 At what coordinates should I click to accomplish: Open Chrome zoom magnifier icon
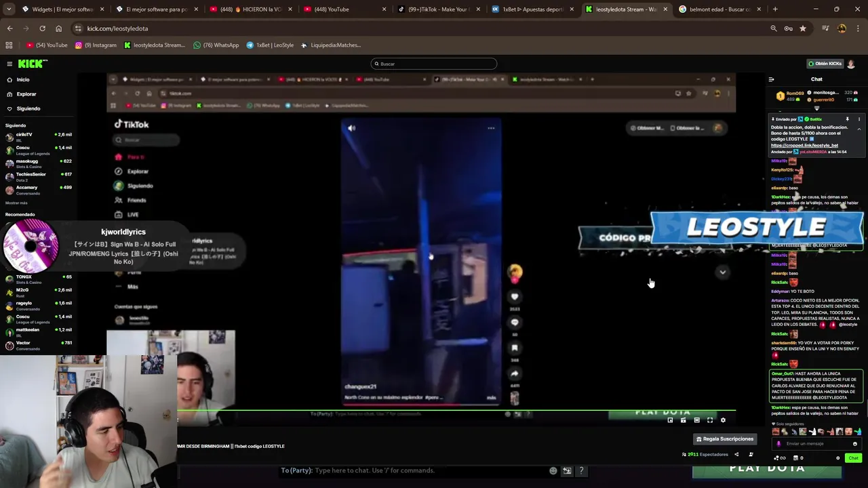coord(774,28)
